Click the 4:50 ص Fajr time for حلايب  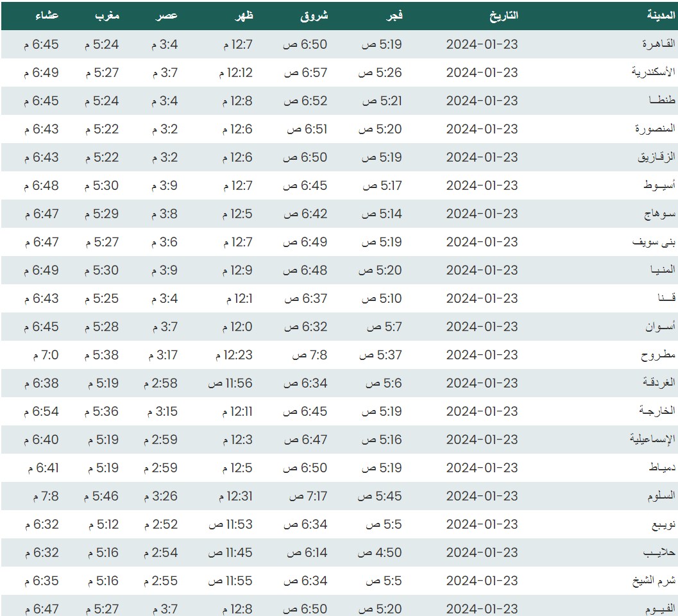pos(380,552)
